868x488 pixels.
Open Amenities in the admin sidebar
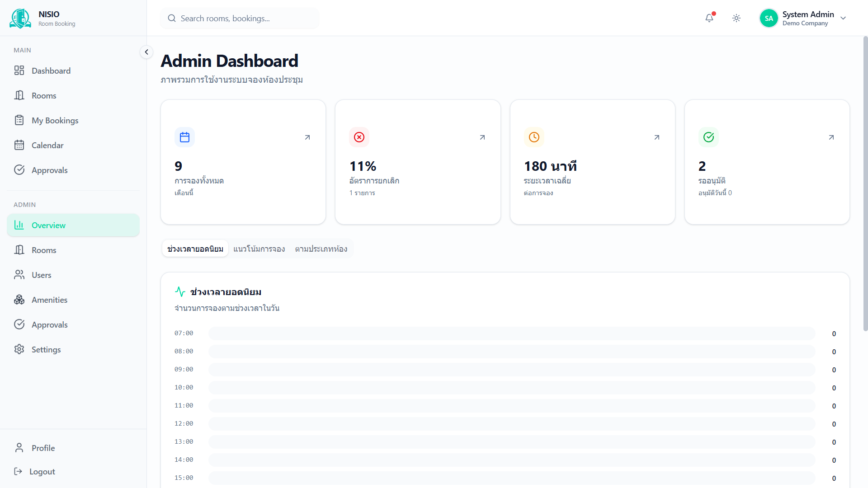click(x=49, y=300)
